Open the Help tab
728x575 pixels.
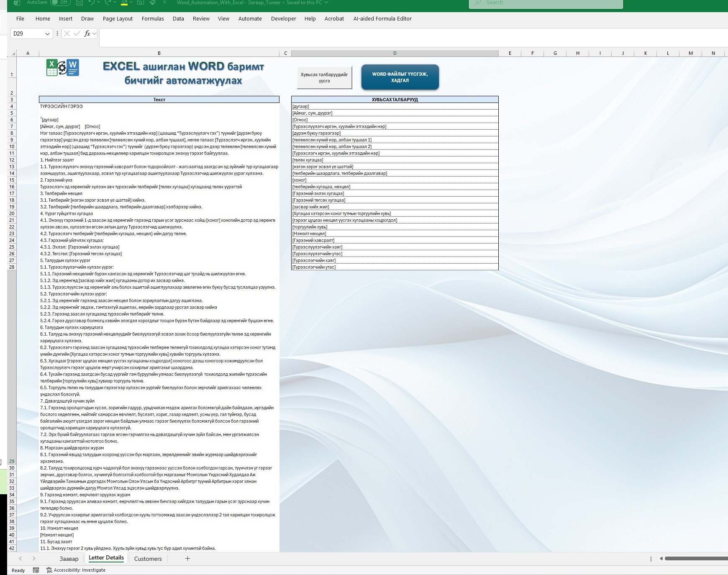tap(310, 18)
